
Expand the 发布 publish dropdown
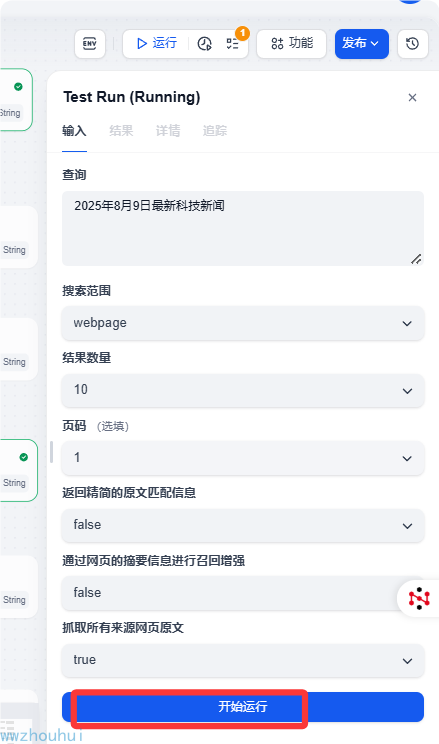[362, 44]
